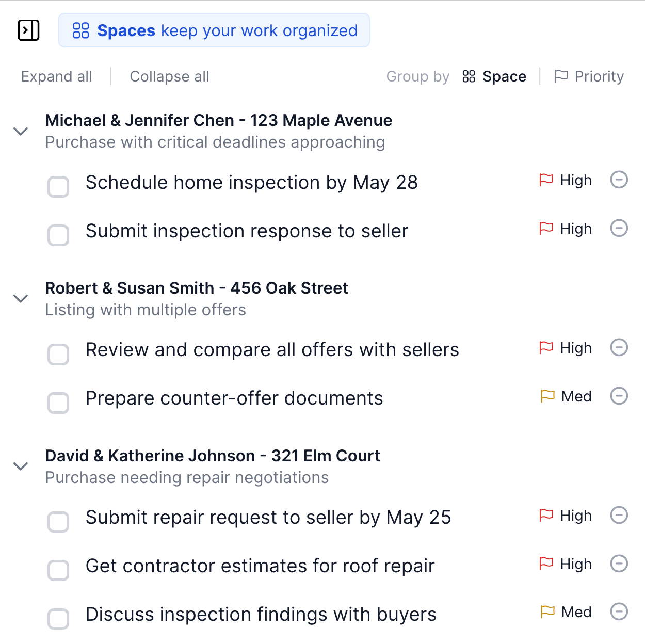This screenshot has width=645, height=644.
Task: Click the sidebar collapse icon top left
Action: click(x=29, y=30)
